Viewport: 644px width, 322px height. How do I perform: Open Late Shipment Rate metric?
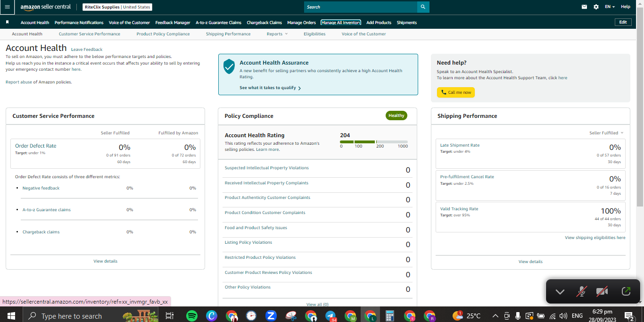460,145
